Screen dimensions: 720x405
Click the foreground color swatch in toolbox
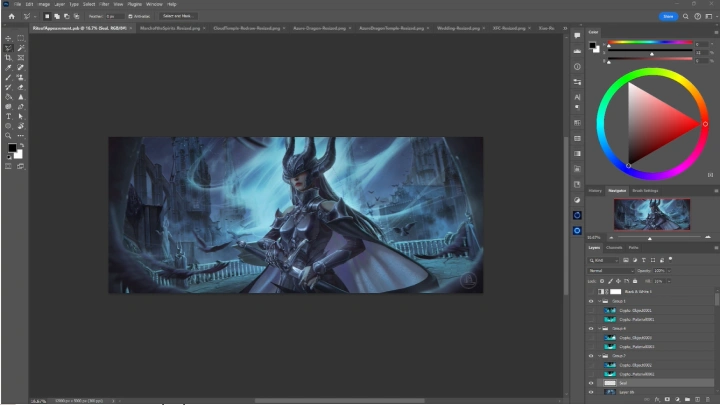click(x=12, y=148)
